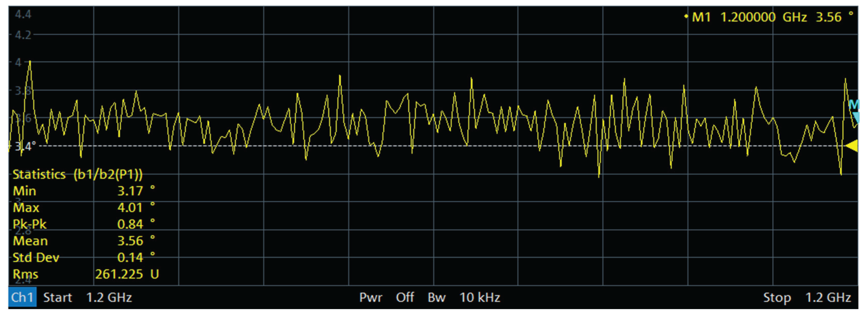Click the cyan M1 marker triangle
Screen dimensions: 868x319
click(x=856, y=117)
